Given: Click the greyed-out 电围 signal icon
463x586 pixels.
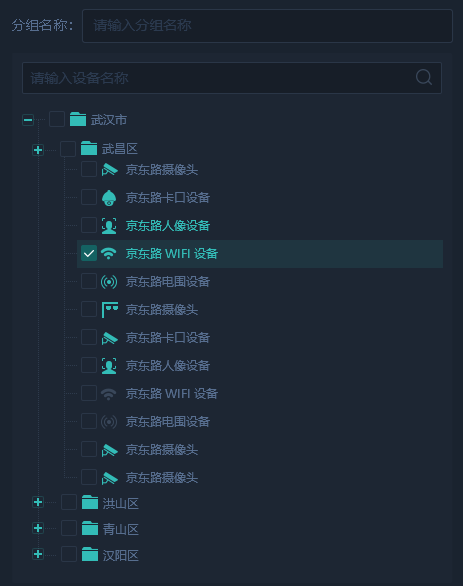Looking at the screenshot, I should pyautogui.click(x=109, y=422).
